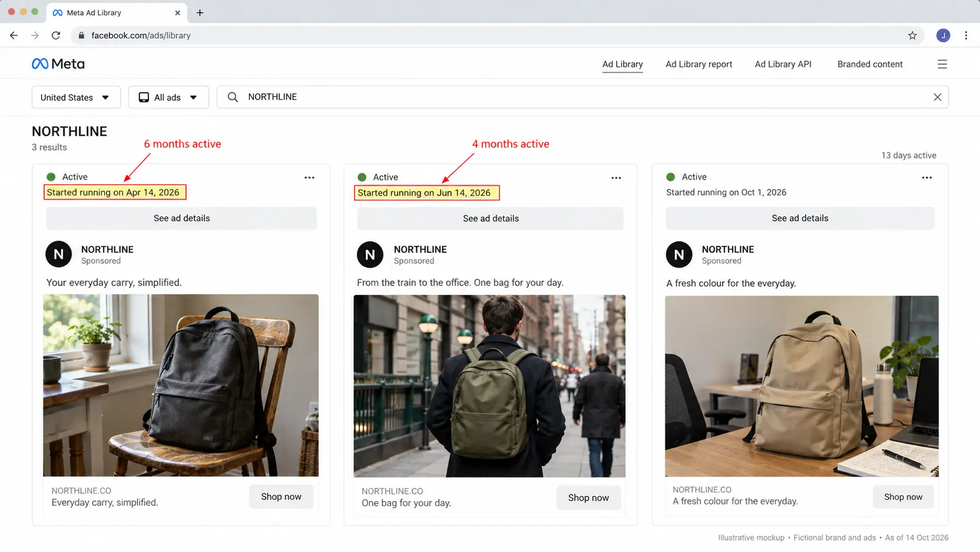Click NORTHLINE.CO link on first ad
The image size is (980, 552).
[81, 491]
